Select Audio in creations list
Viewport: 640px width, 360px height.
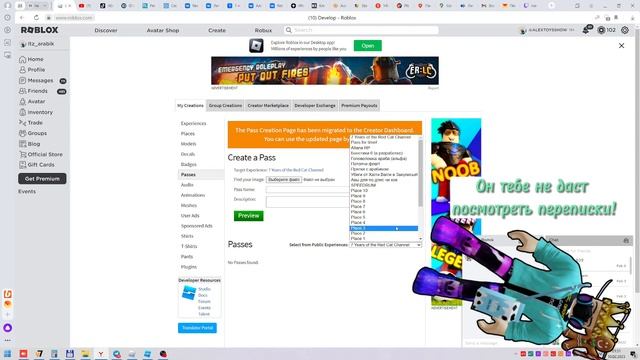pyautogui.click(x=187, y=185)
